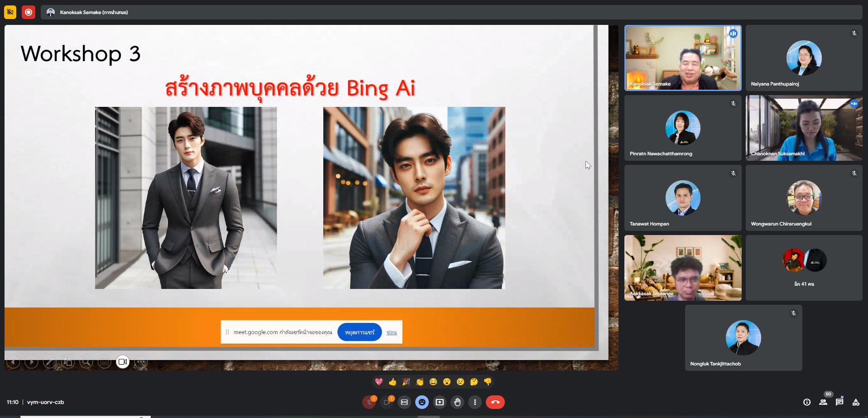Select Wongwarun Chiraruengkul's participant tile

pyautogui.click(x=804, y=198)
